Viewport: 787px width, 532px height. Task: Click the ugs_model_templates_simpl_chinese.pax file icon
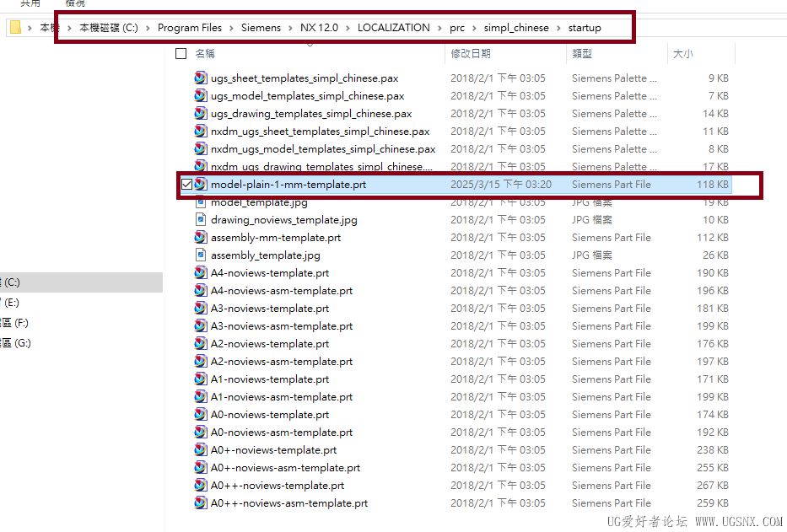(200, 95)
